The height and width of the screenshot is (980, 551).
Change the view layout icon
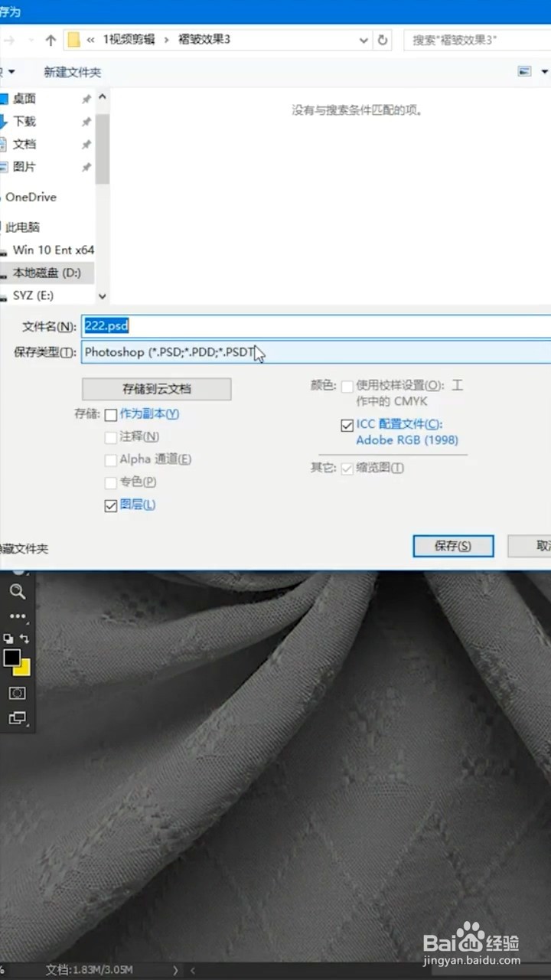click(524, 71)
